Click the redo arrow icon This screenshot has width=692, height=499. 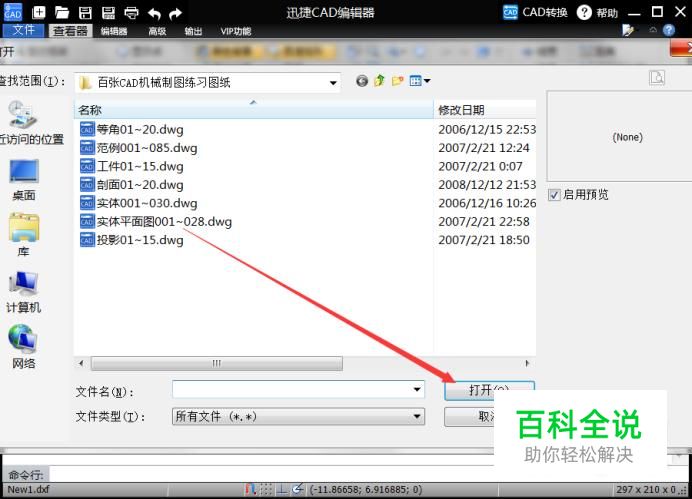point(175,14)
